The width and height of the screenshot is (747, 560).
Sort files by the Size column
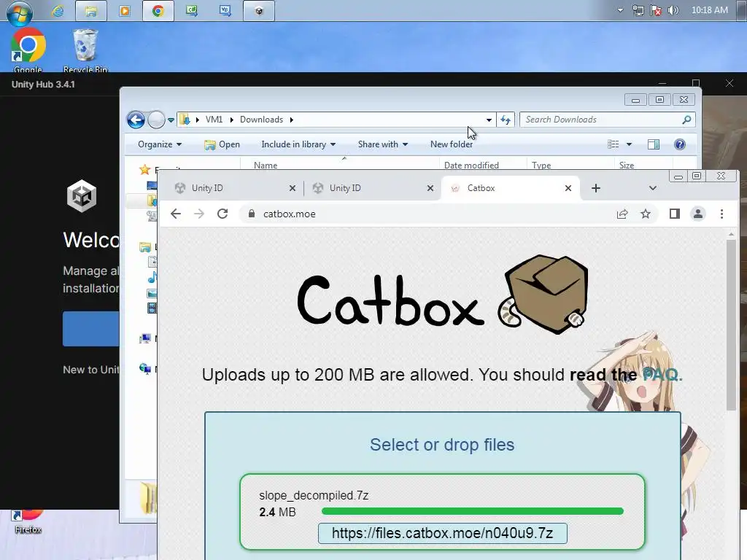(x=627, y=166)
